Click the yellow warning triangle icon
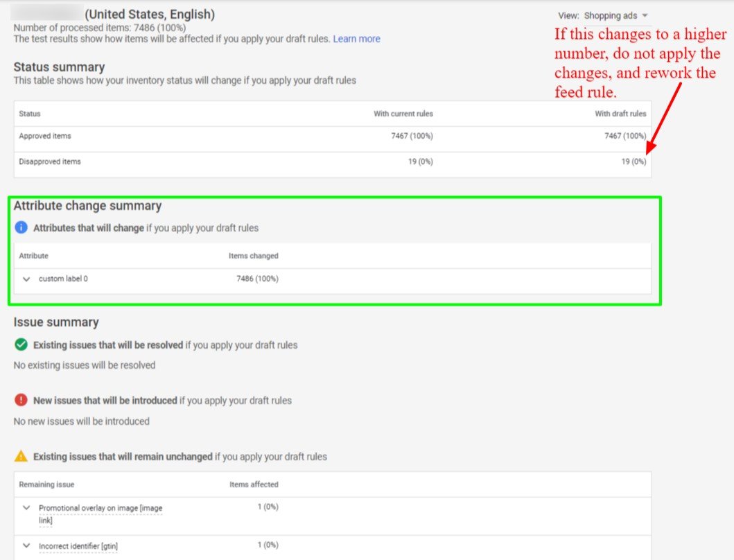 21,456
